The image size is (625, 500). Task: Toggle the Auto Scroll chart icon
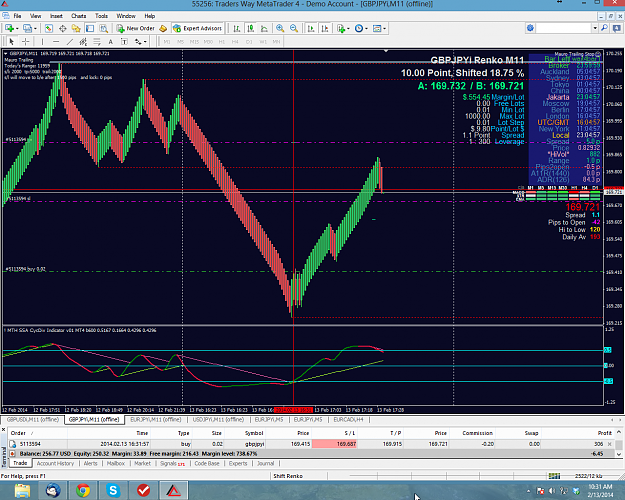pyautogui.click(x=311, y=28)
